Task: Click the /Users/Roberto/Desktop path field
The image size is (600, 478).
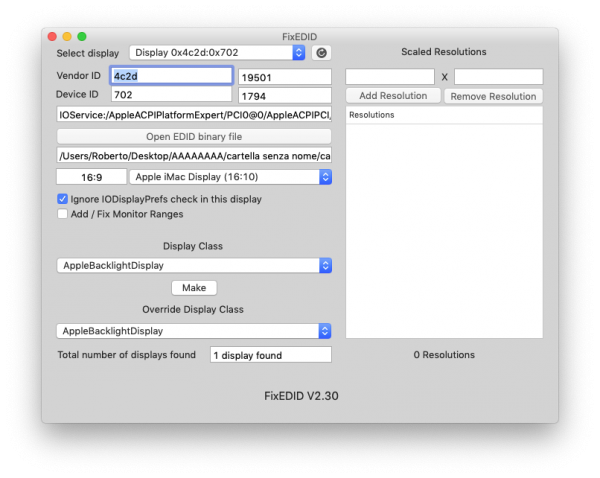Action: 194,156
